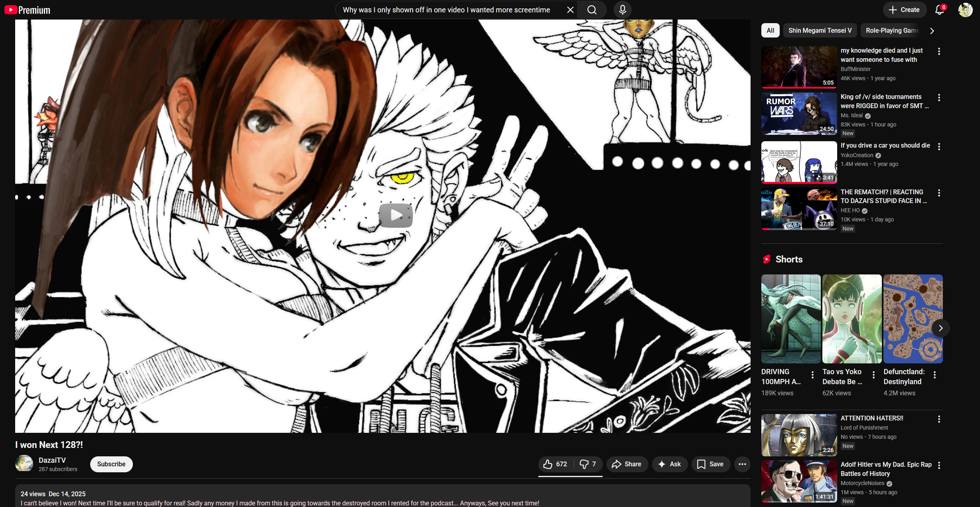This screenshot has height=507, width=980.
Task: Open Rumor Wars video thumbnail
Action: pyautogui.click(x=798, y=114)
